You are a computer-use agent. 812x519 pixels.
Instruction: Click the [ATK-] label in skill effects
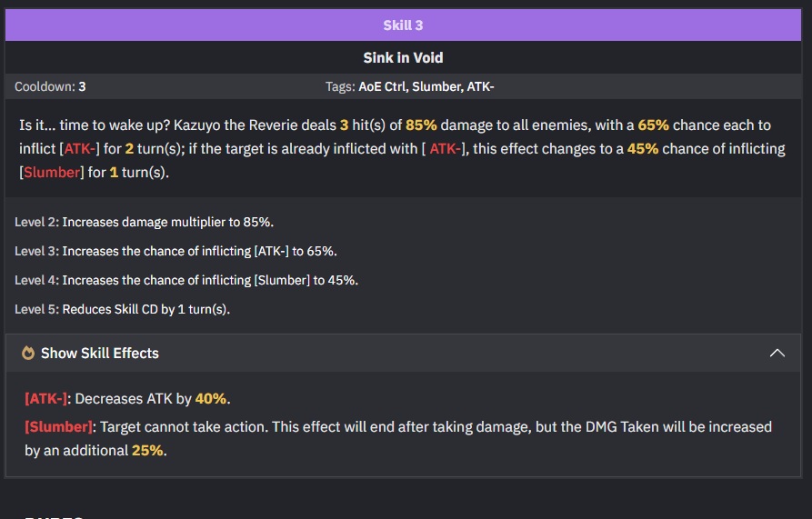point(46,399)
